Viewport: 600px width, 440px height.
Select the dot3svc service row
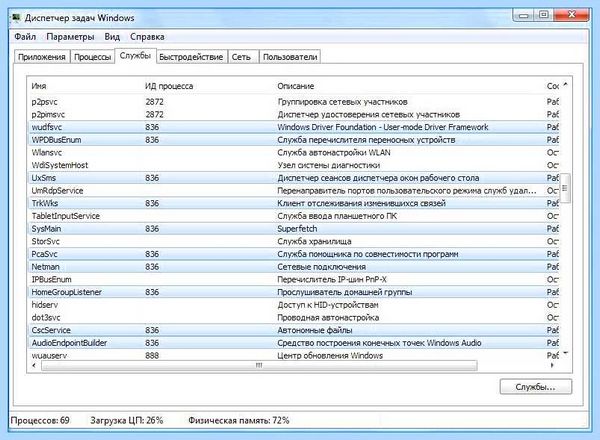click(x=295, y=317)
